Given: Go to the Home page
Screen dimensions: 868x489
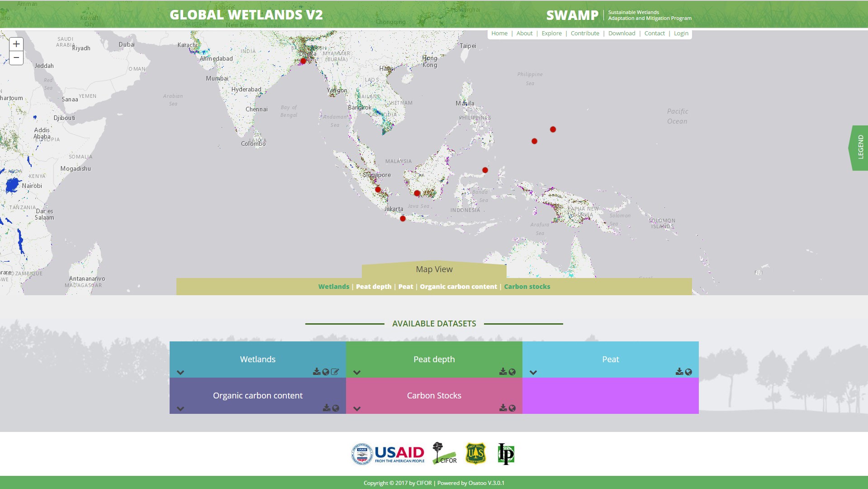Looking at the screenshot, I should click(499, 34).
